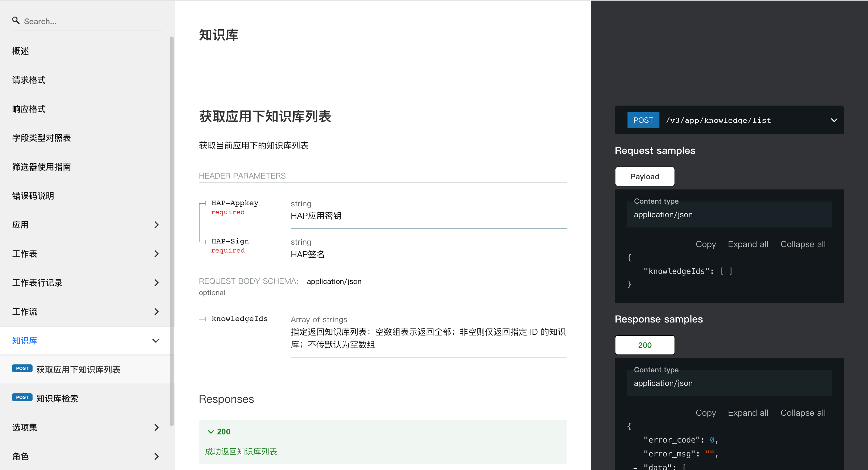868x470 pixels.
Task: Click Collapse all in request samples
Action: (803, 244)
